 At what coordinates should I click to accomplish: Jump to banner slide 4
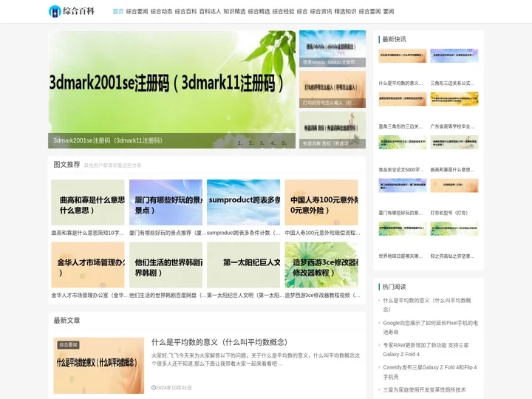[273, 143]
